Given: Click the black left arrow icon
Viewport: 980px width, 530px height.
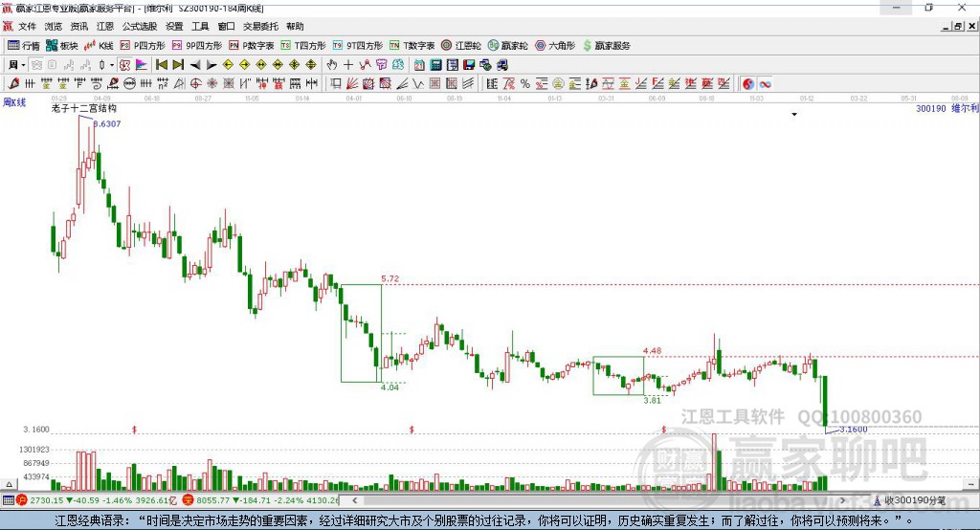Looking at the screenshot, I should click(x=195, y=64).
